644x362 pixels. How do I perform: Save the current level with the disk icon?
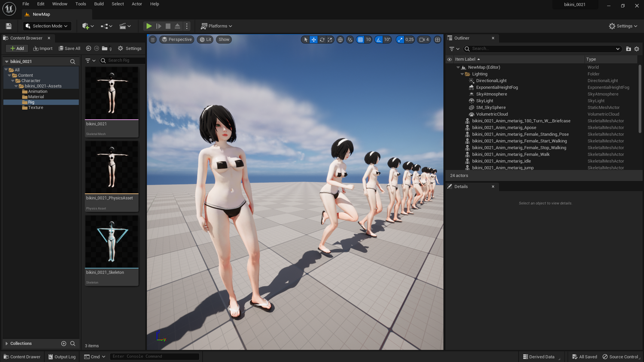pos(9,26)
